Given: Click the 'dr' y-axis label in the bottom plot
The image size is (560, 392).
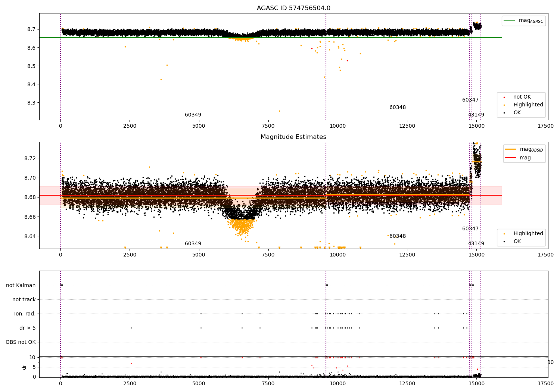Looking at the screenshot, I should click(24, 367).
